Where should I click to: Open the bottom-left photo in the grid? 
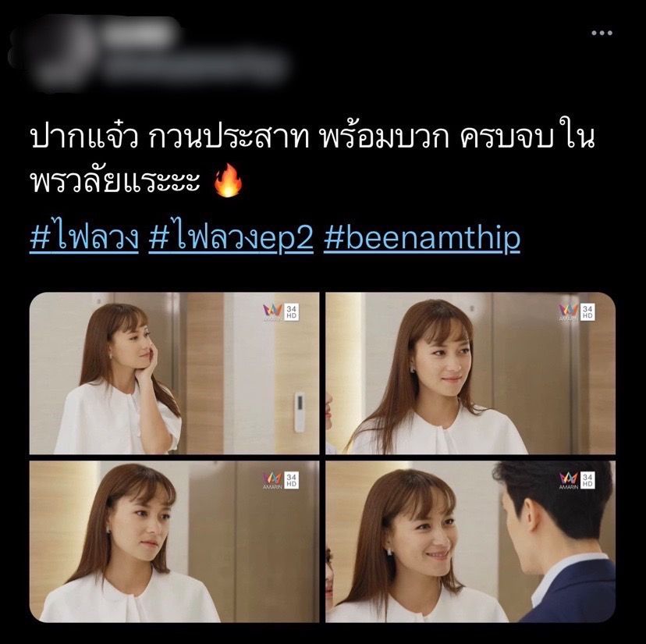tap(174, 542)
